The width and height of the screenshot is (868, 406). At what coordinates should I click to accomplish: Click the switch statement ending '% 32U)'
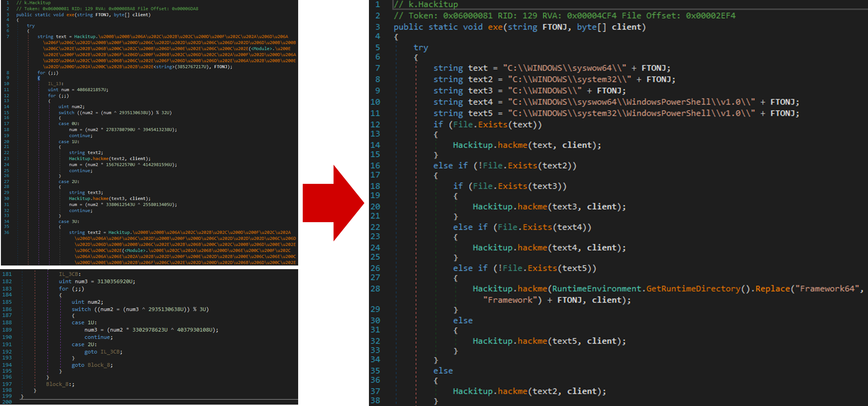pos(115,113)
